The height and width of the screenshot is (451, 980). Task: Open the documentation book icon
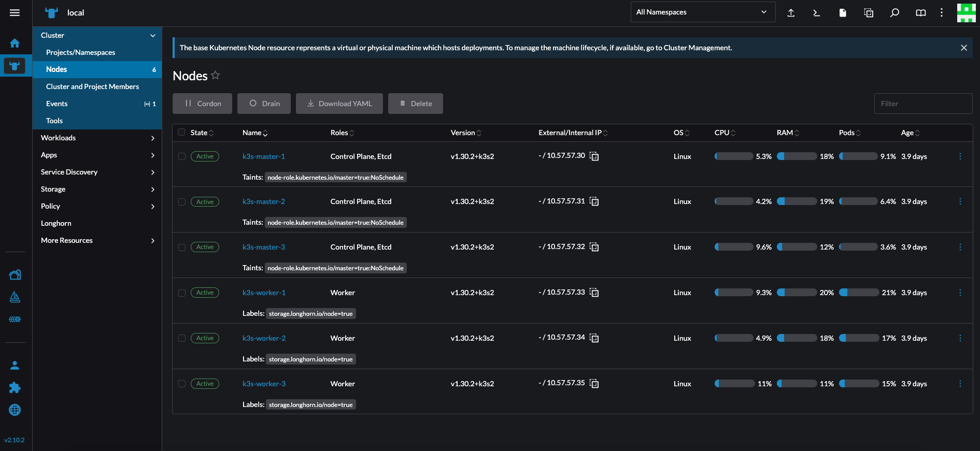[920, 12]
